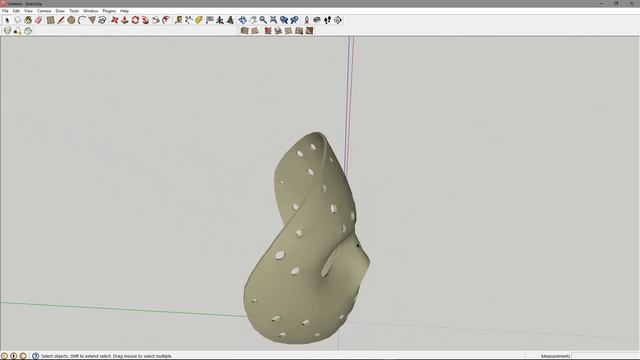The height and width of the screenshot is (360, 640).
Task: Activate the Rotate tool
Action: tap(135, 20)
